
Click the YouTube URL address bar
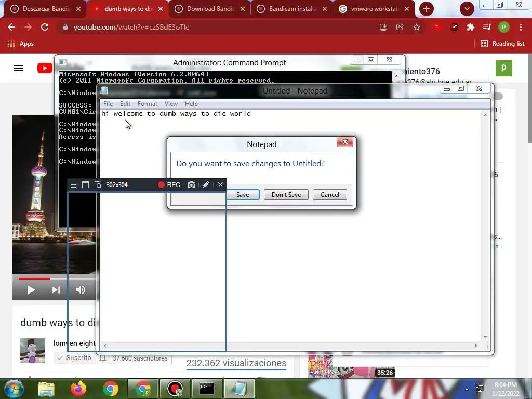217,27
